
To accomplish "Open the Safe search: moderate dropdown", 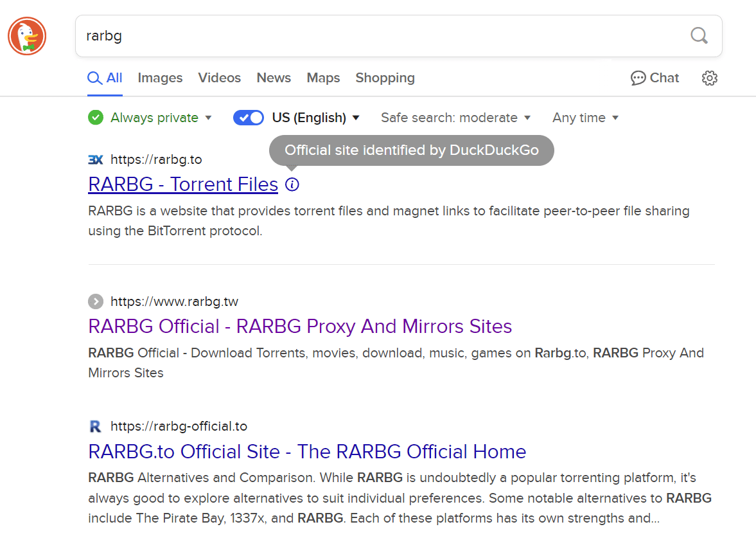I will tap(455, 118).
